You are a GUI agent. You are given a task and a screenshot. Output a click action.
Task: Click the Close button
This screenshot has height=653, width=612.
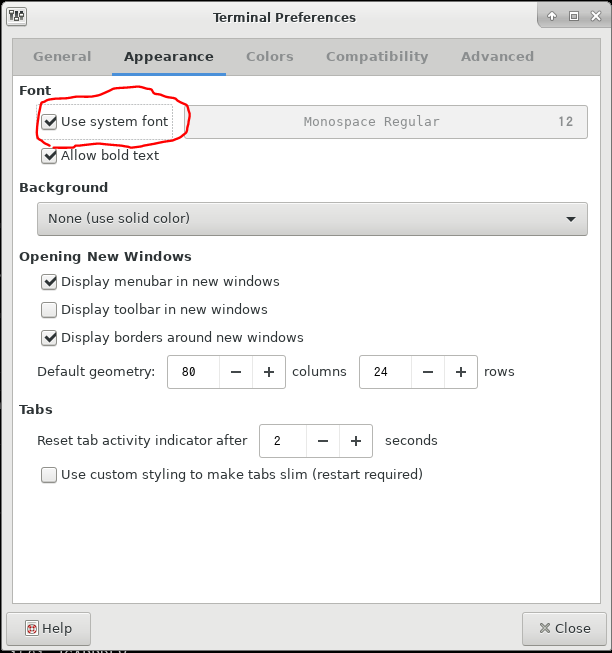(x=564, y=628)
